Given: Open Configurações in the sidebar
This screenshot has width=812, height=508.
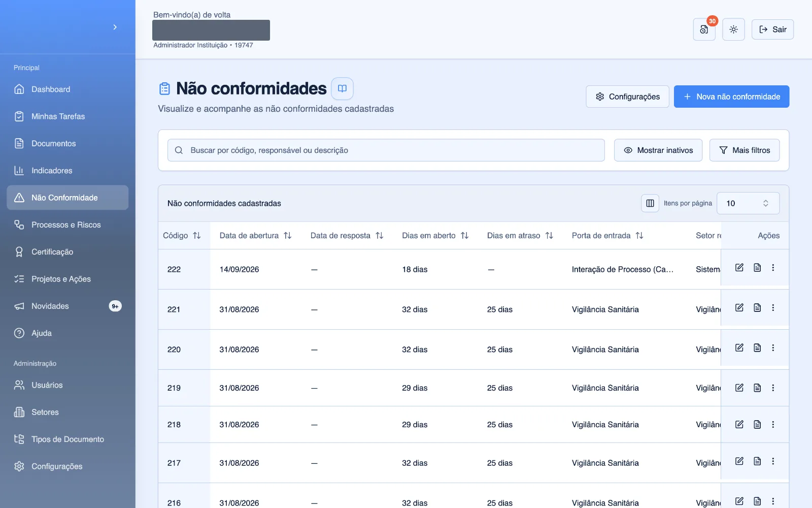Looking at the screenshot, I should click(x=67, y=466).
